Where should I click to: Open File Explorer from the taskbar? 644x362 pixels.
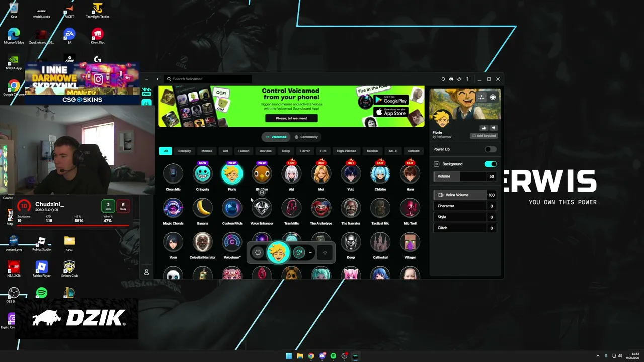click(x=300, y=356)
